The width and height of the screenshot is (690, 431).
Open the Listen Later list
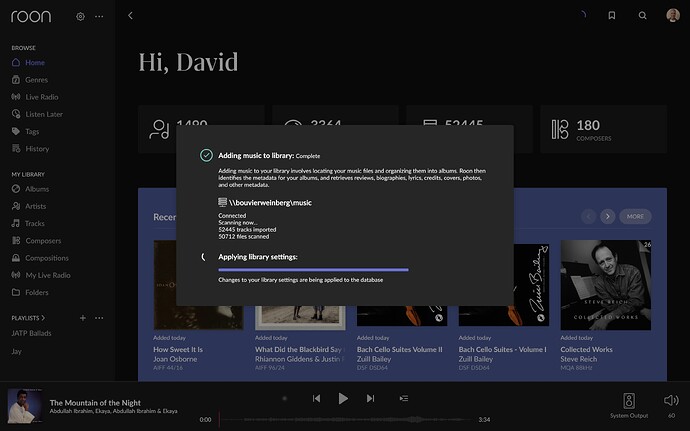click(x=37, y=114)
